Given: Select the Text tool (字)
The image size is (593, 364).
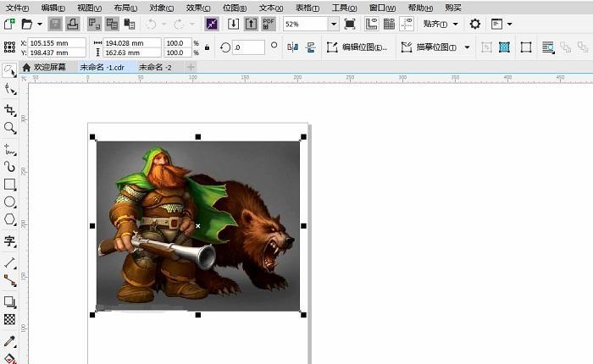Looking at the screenshot, I should (x=9, y=240).
